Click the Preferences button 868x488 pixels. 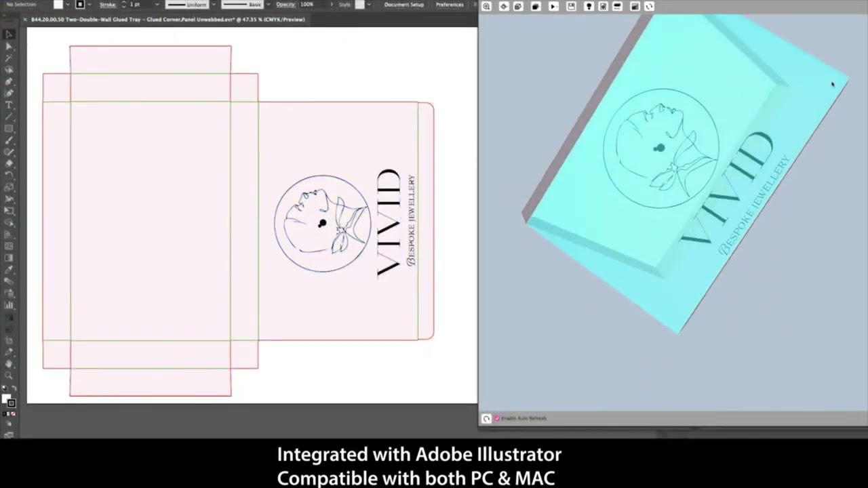pos(450,5)
